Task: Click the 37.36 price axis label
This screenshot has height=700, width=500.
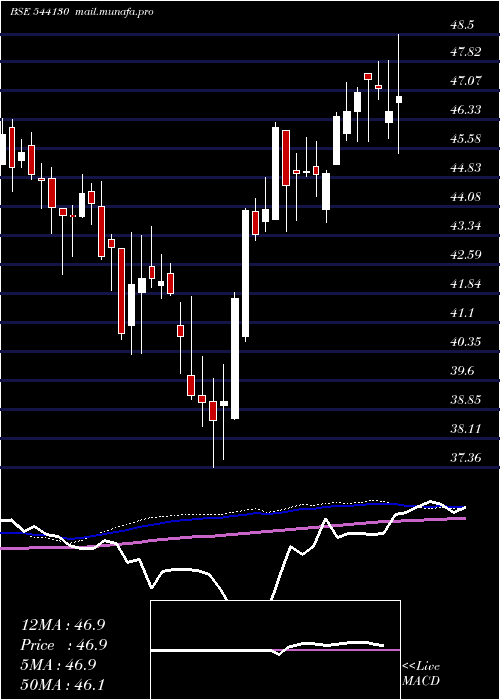Action: point(465,458)
